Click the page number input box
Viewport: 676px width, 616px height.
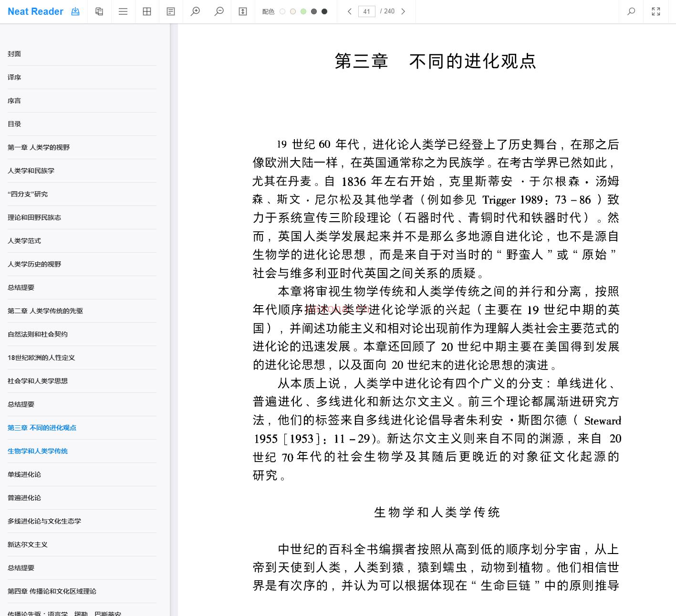367,11
